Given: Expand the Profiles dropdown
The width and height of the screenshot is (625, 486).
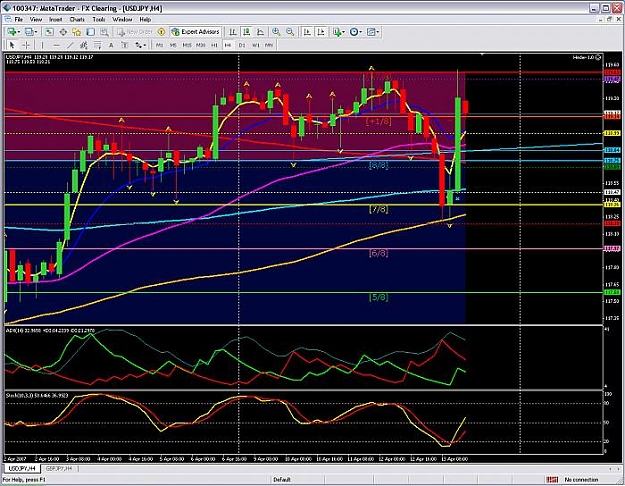Looking at the screenshot, I should click(x=36, y=32).
